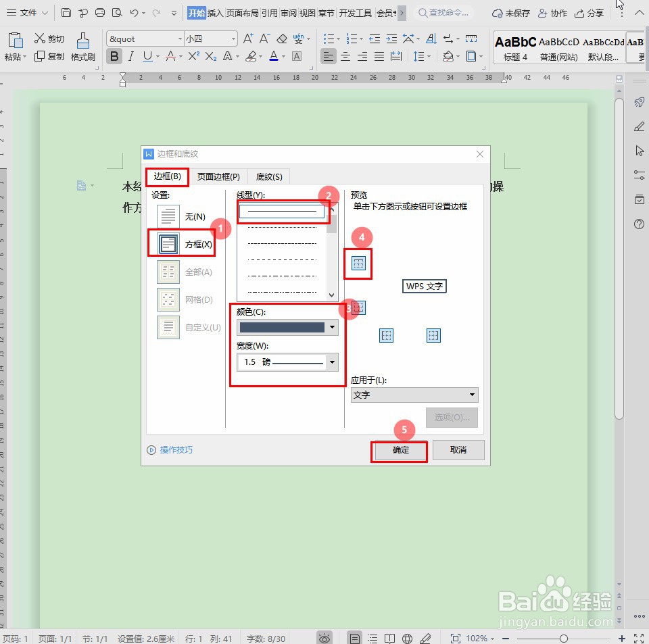Select the solid line style in list
Image resolution: width=649 pixels, height=644 pixels.
pos(282,211)
